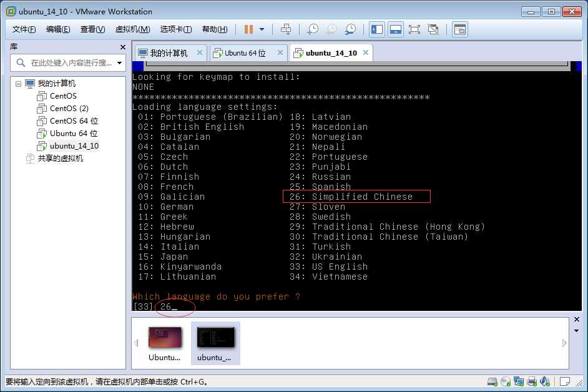Screen dimensions: 588x392
Task: Switch to Unity mode icon
Action: tap(433, 29)
